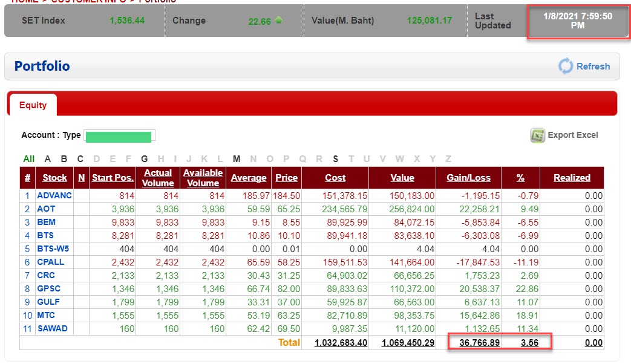Click CPALL gain/loss cell -17,847.53

(478, 262)
